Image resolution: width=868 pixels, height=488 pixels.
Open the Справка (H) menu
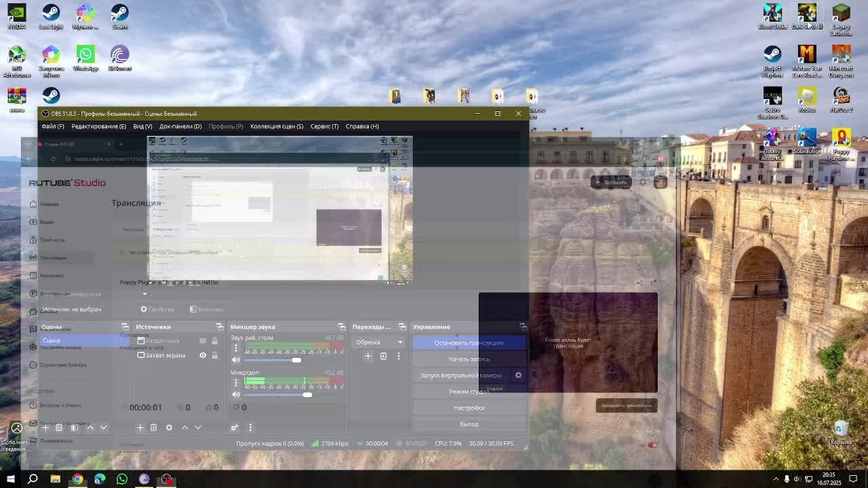point(362,126)
